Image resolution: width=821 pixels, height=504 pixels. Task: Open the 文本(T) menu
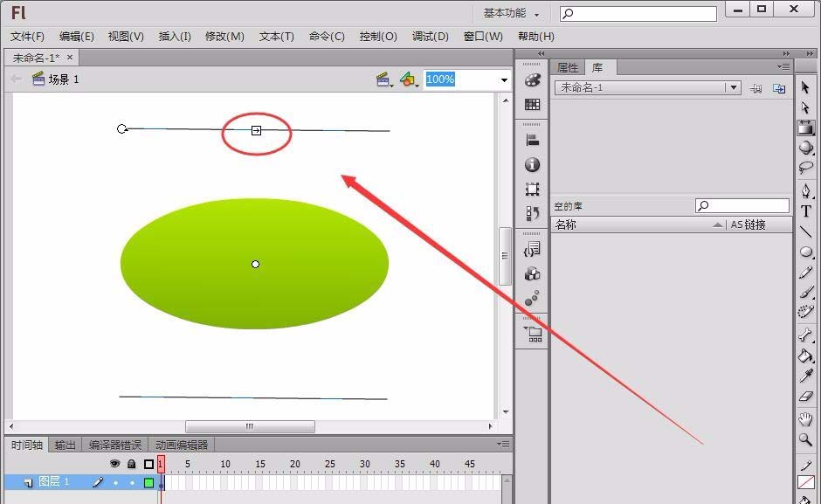pos(277,36)
